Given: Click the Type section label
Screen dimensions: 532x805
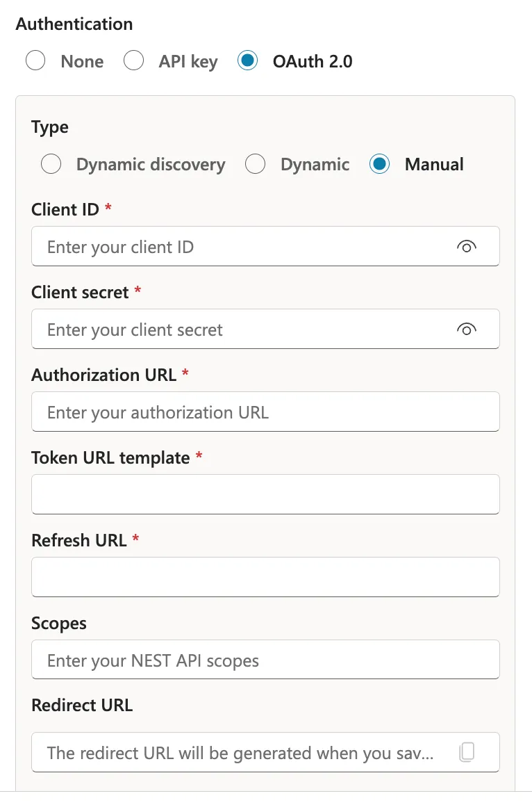Looking at the screenshot, I should pyautogui.click(x=49, y=127).
